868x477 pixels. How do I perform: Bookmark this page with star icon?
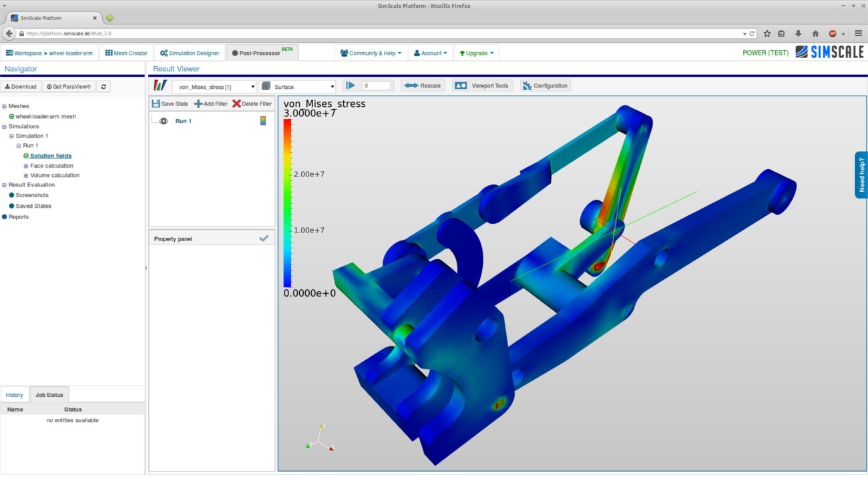point(767,33)
